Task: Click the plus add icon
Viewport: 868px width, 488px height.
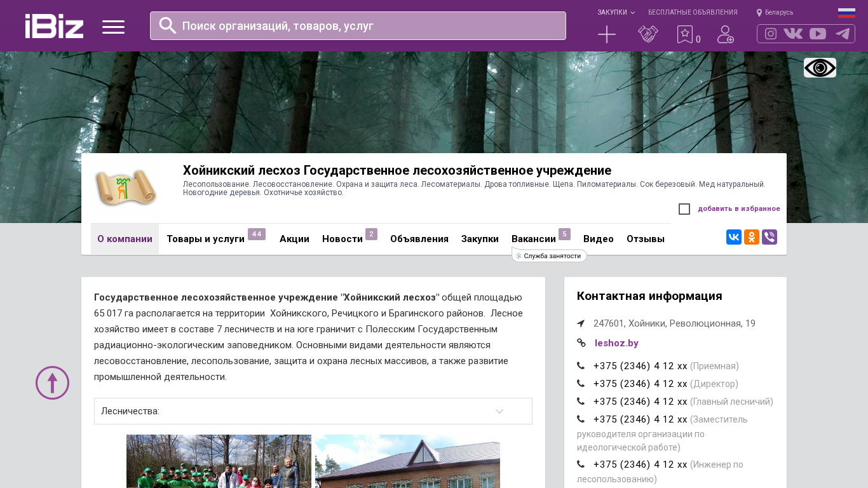Action: (x=607, y=34)
